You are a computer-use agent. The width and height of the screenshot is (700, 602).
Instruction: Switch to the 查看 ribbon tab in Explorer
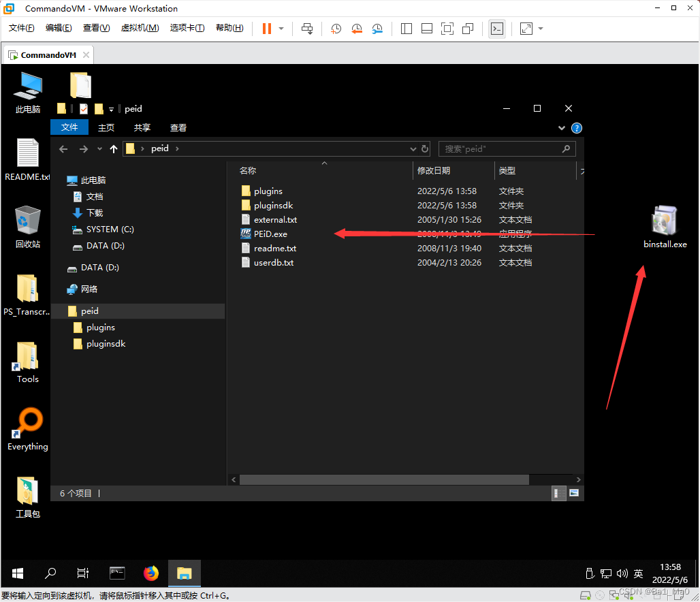click(178, 128)
